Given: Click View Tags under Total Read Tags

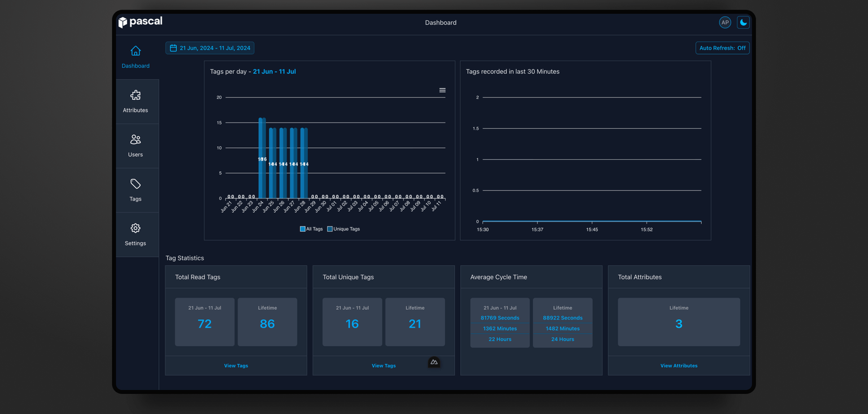Looking at the screenshot, I should (236, 365).
